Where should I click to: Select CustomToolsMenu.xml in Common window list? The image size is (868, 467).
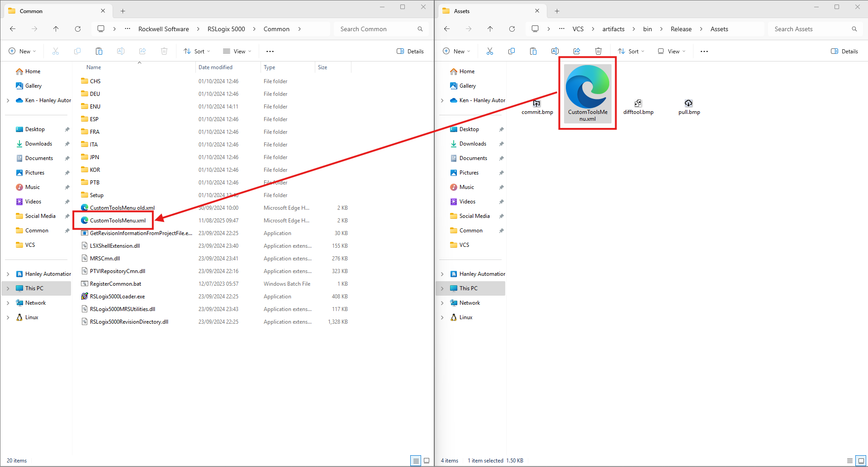tap(118, 221)
